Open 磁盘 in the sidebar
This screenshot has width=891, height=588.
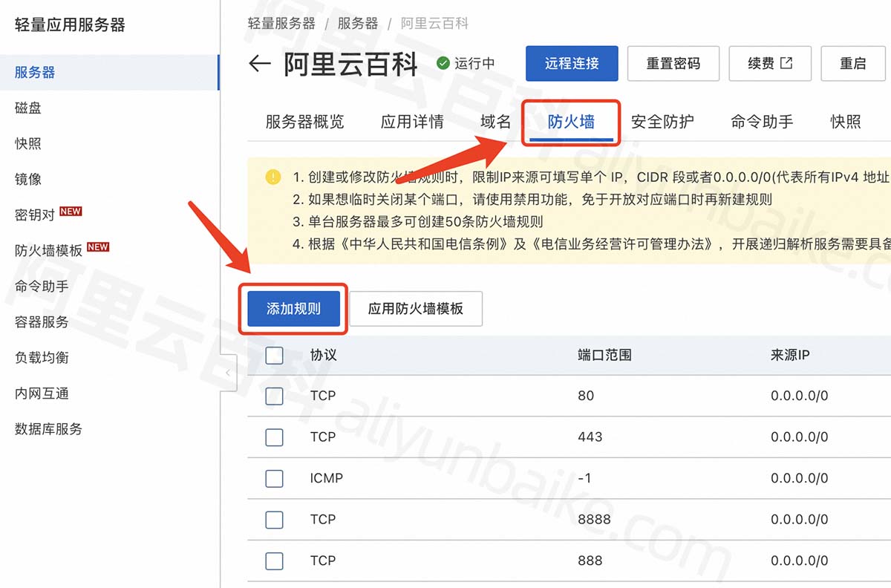point(28,108)
